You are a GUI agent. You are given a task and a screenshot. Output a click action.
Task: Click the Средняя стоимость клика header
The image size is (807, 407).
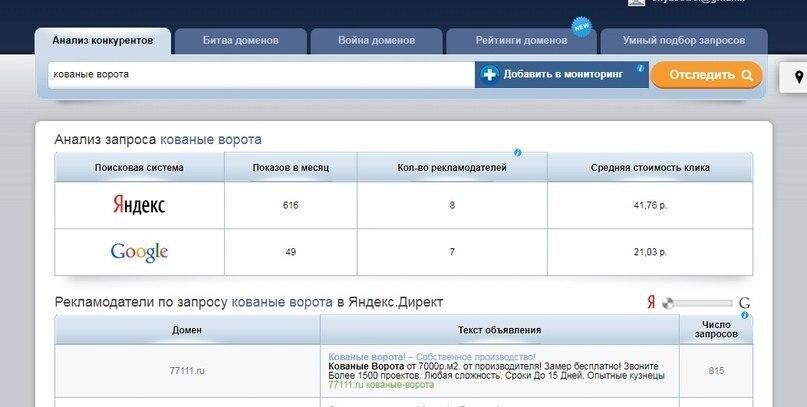(x=650, y=167)
